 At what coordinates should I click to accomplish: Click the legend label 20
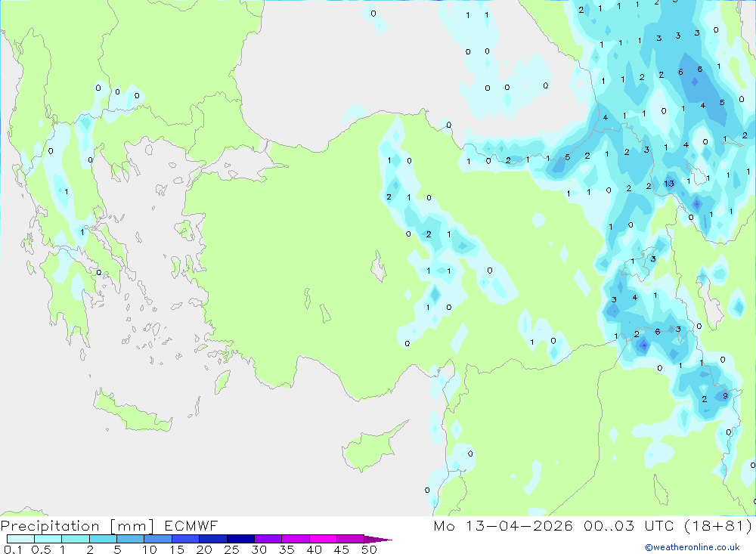[204, 549]
